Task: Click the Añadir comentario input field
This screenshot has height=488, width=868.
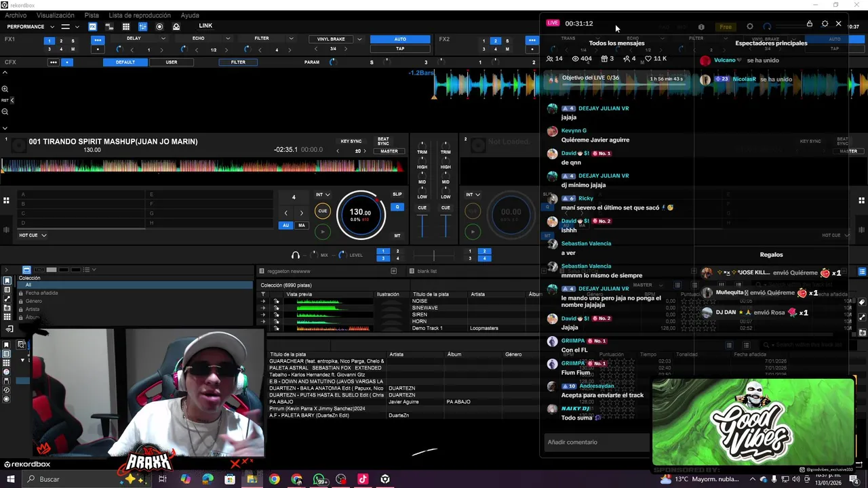Action: point(597,442)
